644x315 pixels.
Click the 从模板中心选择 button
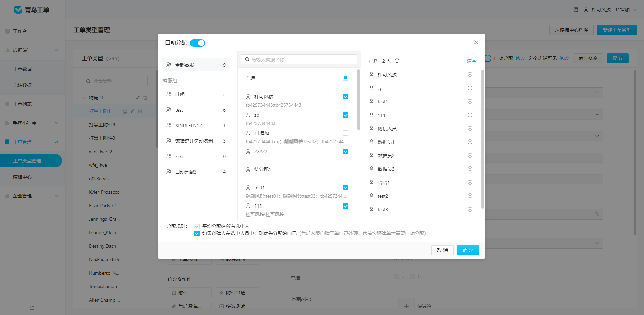click(x=571, y=30)
